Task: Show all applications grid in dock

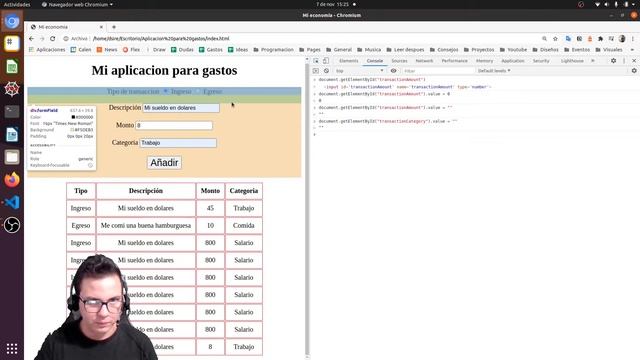Action: [x=12, y=348]
